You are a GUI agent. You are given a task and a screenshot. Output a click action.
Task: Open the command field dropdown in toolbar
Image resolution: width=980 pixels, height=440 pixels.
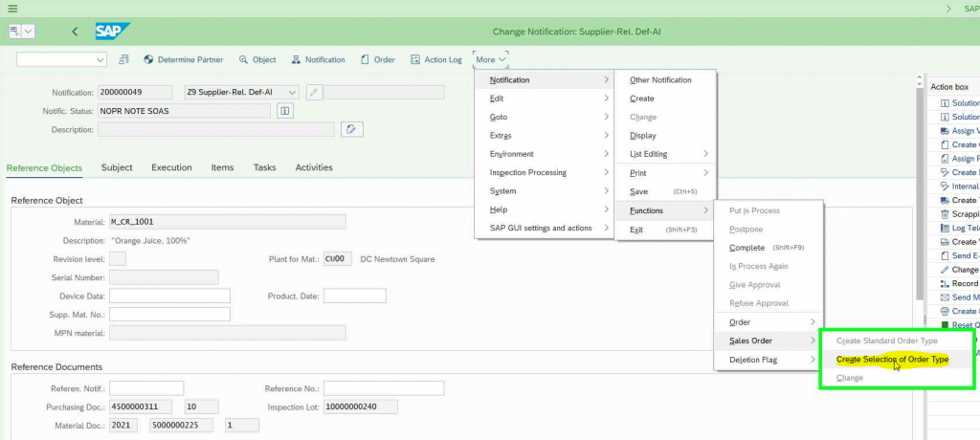(x=100, y=59)
